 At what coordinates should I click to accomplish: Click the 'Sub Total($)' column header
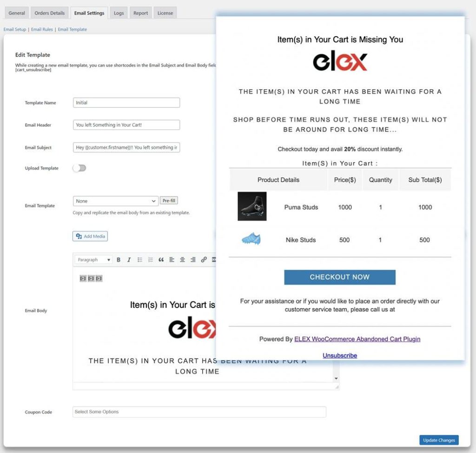425,180
